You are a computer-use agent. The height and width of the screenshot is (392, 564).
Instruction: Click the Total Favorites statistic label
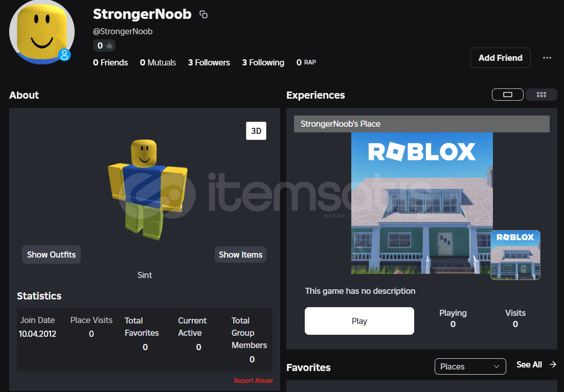(x=142, y=327)
